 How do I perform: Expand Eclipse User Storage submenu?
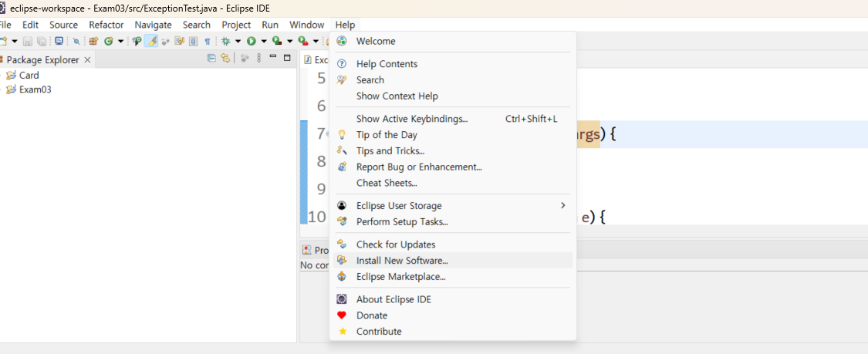coord(453,206)
